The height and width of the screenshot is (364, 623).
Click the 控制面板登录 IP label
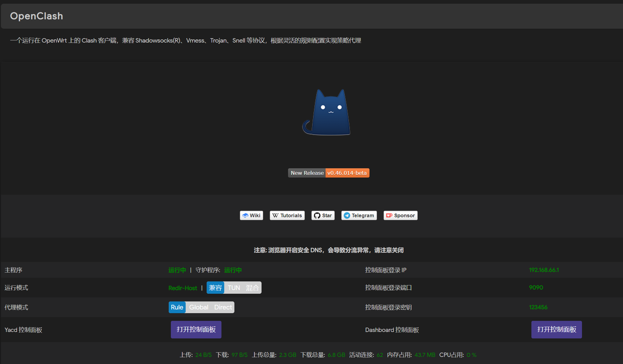click(x=386, y=270)
